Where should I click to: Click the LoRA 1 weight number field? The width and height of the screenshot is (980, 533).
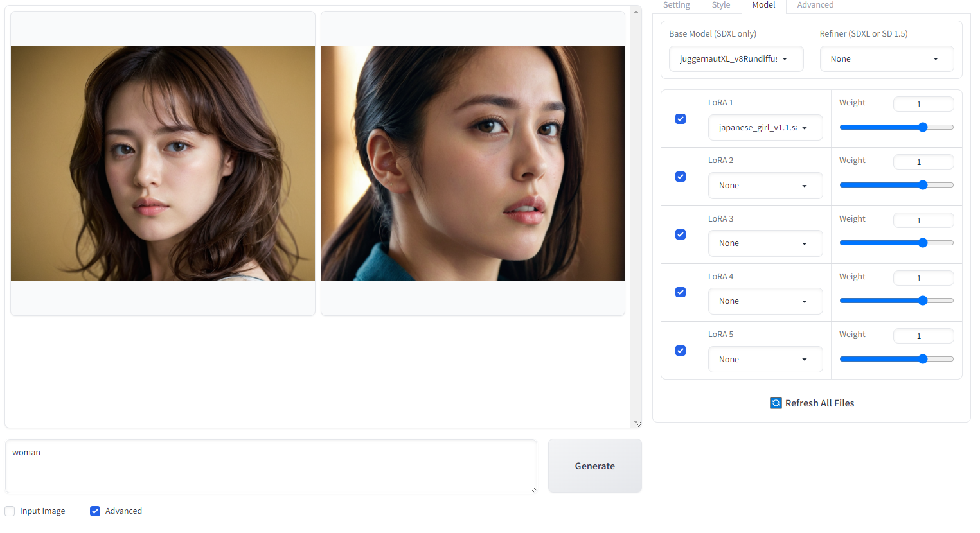(x=923, y=104)
